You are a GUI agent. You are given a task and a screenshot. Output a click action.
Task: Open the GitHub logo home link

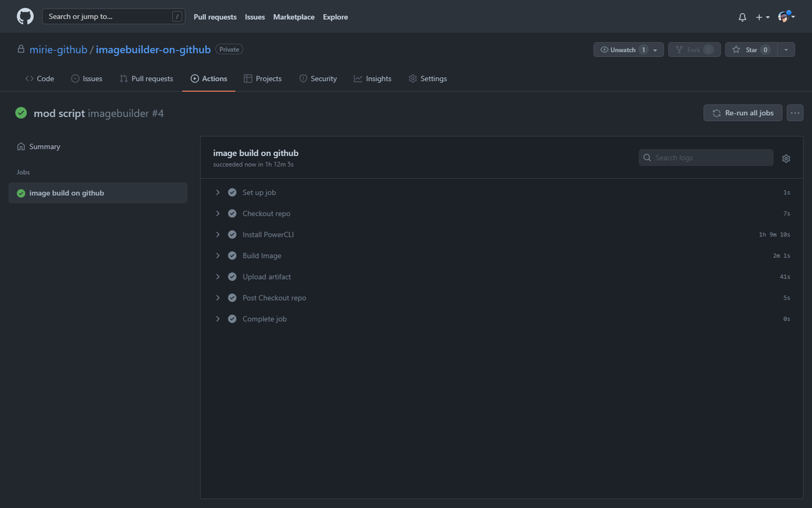(x=25, y=16)
